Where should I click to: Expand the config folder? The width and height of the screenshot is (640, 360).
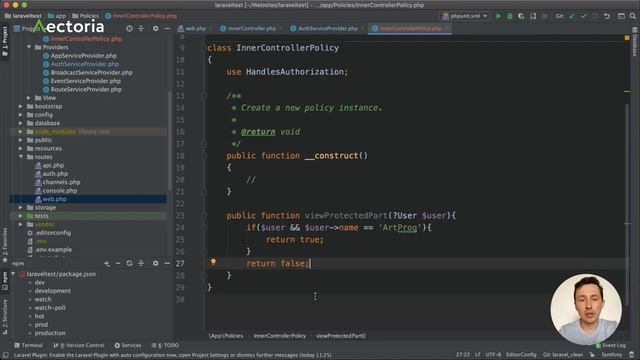click(x=20, y=115)
